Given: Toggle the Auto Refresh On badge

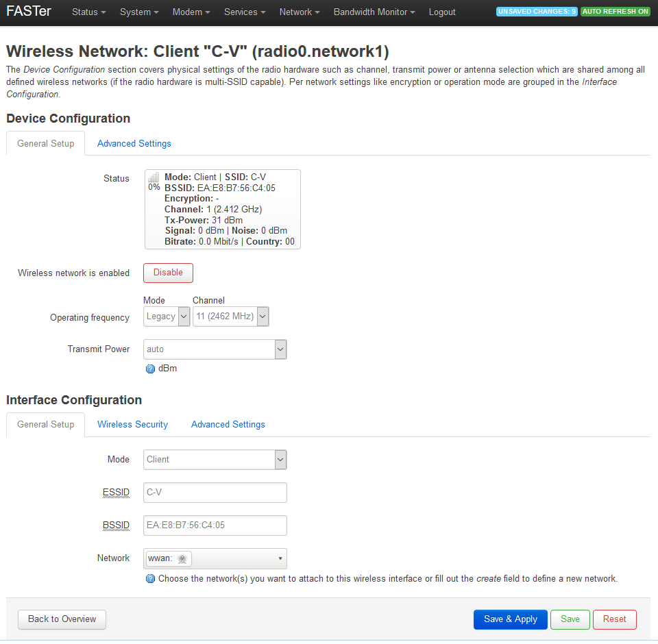Looking at the screenshot, I should point(615,12).
